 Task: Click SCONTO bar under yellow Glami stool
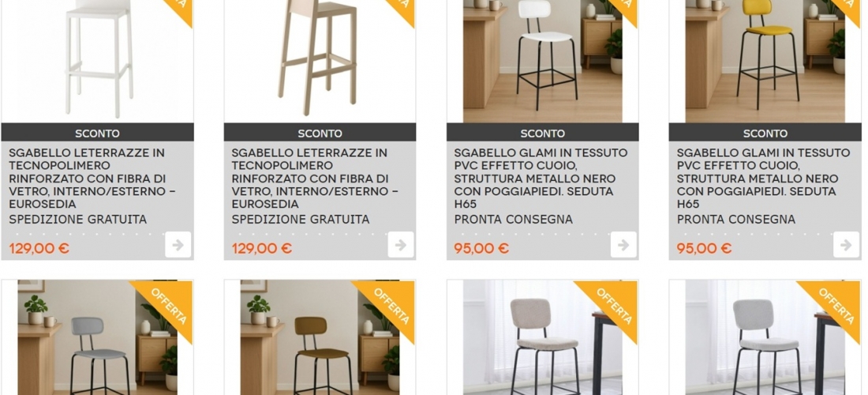coord(765,133)
